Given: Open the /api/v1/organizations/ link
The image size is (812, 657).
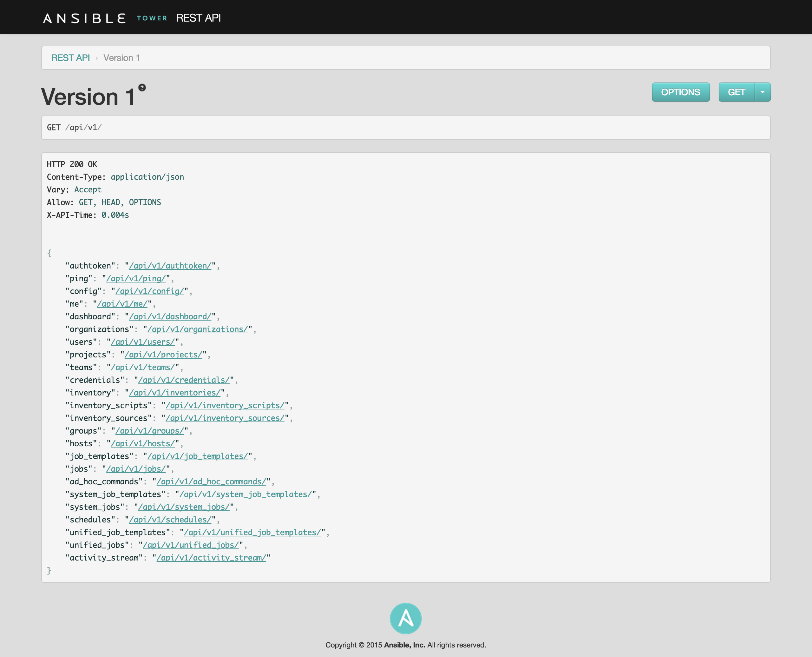Looking at the screenshot, I should pos(198,329).
